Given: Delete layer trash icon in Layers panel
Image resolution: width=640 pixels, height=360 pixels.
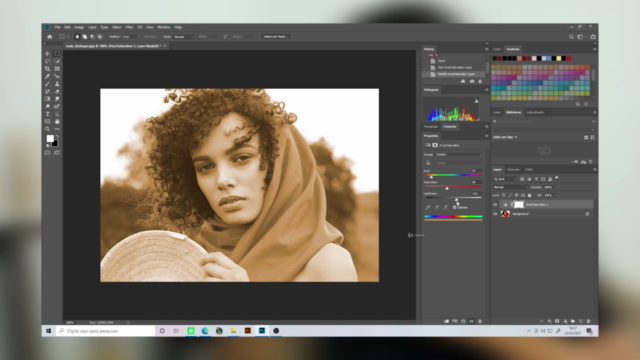Looking at the screenshot, I should coord(589,321).
